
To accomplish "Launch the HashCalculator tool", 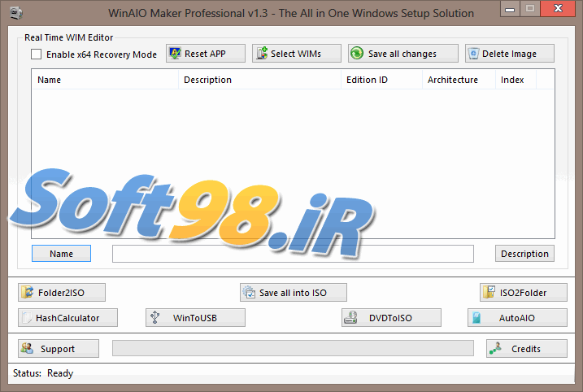I will pos(67,318).
